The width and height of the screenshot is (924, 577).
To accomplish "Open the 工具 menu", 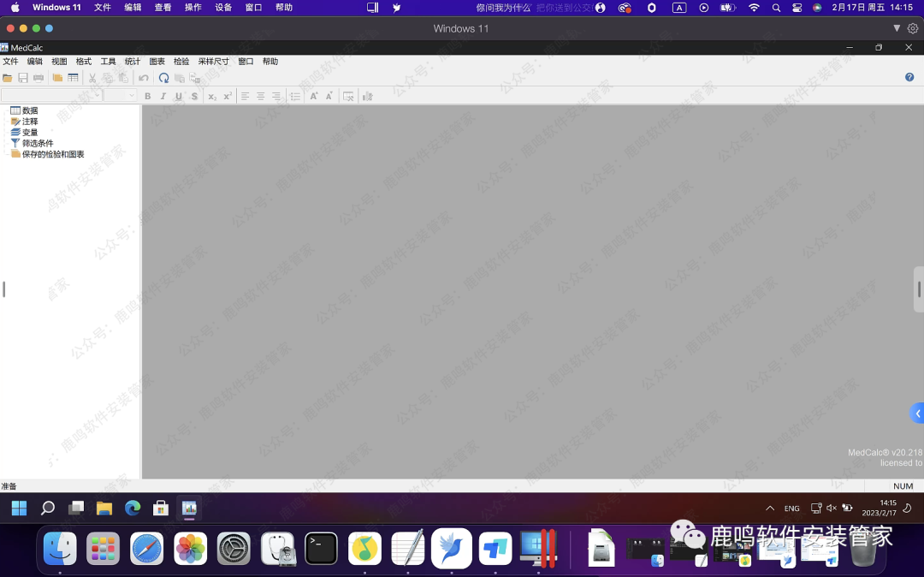I will [x=108, y=62].
